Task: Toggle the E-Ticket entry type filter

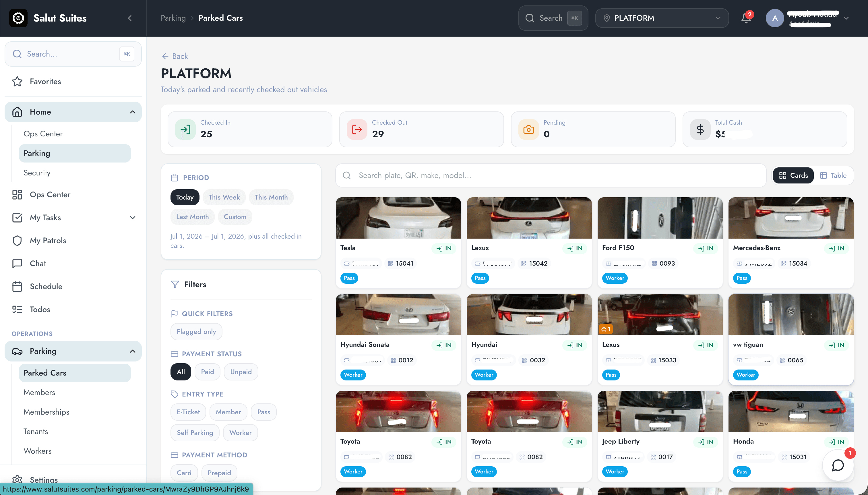Action: [x=188, y=412]
